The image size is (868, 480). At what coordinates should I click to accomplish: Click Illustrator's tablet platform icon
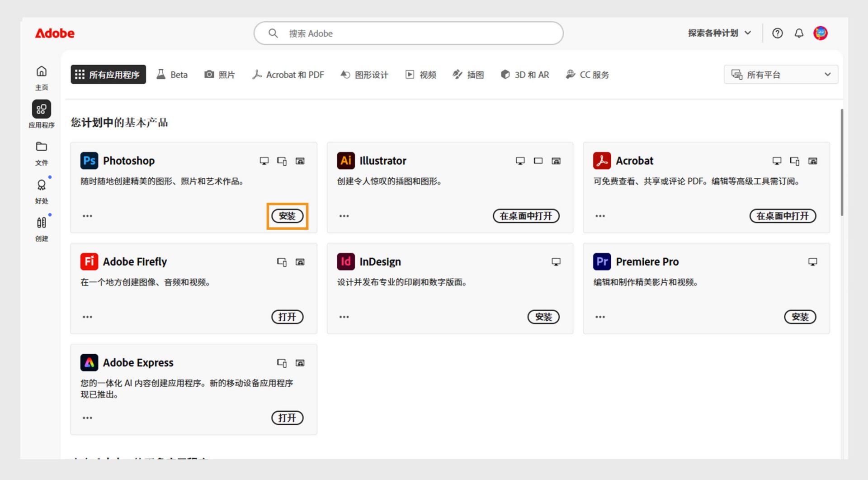point(538,161)
